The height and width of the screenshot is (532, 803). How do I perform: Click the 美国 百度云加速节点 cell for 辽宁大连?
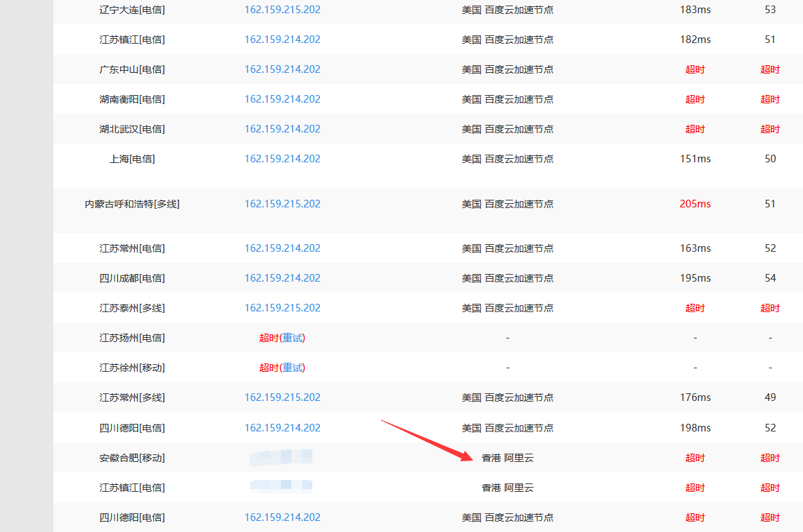coord(507,10)
